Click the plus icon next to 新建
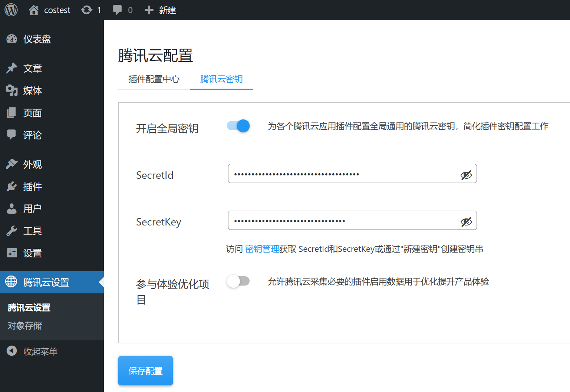The width and height of the screenshot is (570, 392). tap(149, 10)
